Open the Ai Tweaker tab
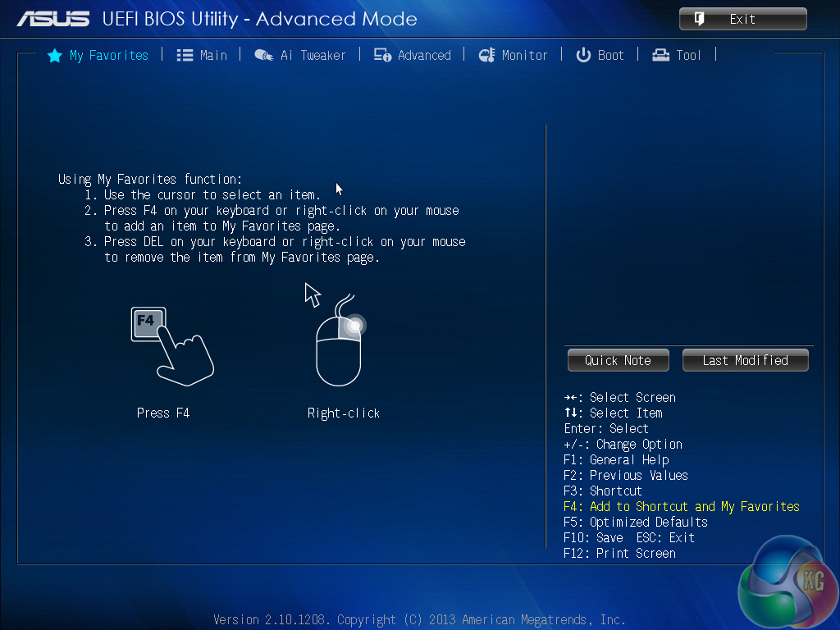 [x=300, y=55]
